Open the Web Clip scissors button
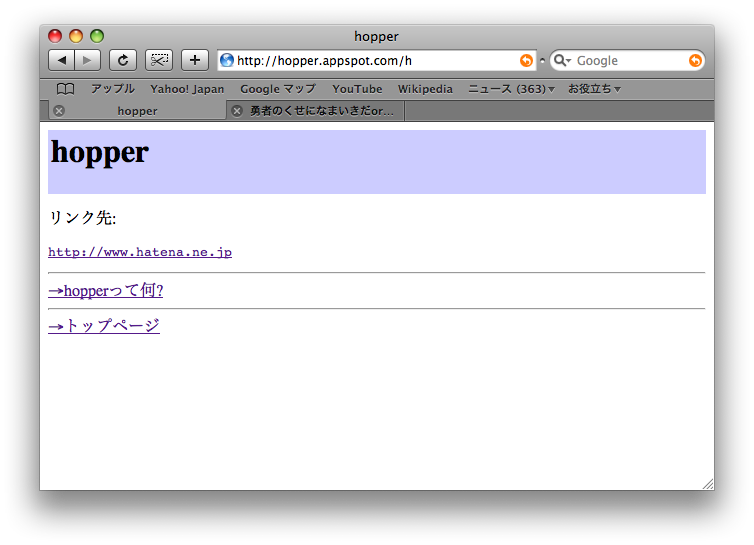 159,60
